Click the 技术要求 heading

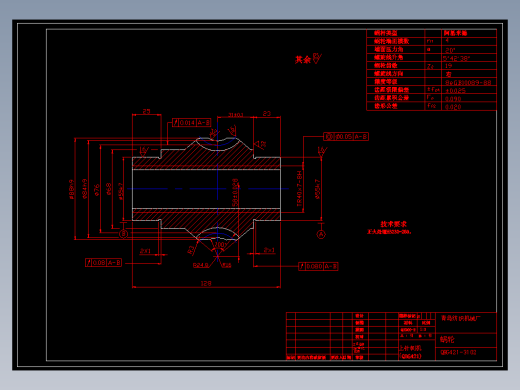(x=393, y=224)
